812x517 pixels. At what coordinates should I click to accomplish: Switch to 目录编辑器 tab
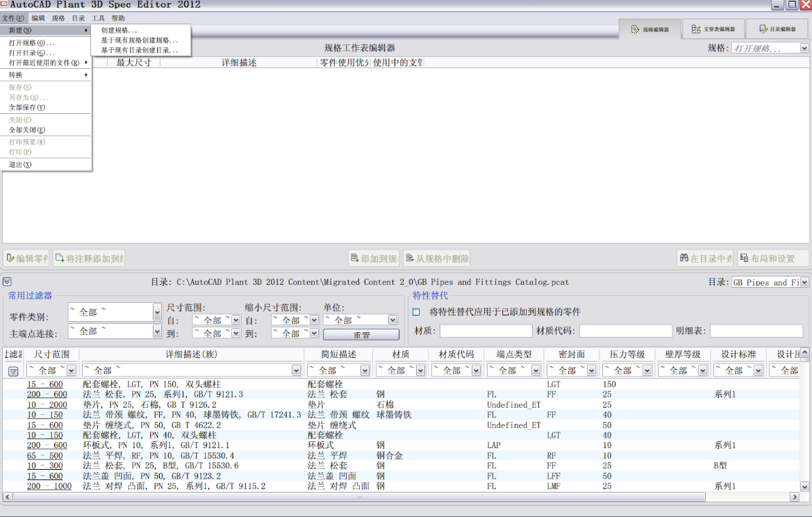[x=777, y=29]
